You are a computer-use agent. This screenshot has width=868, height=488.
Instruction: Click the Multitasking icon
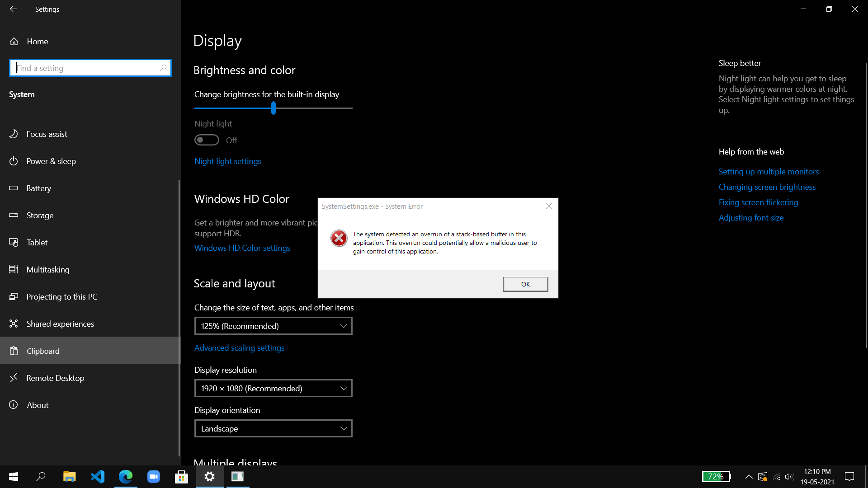14,270
